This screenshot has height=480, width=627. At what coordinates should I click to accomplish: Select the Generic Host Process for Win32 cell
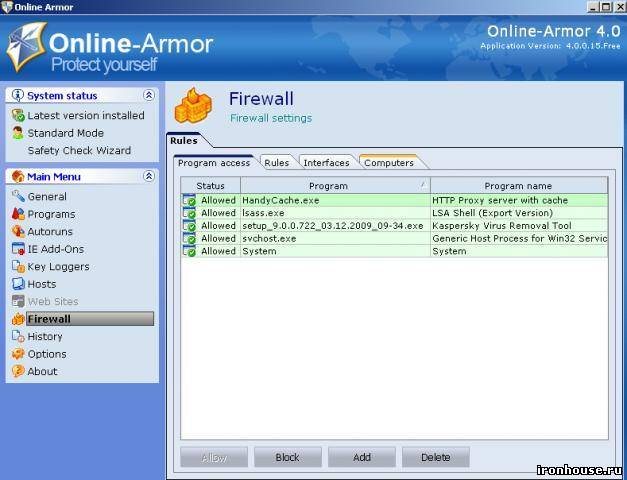(519, 238)
